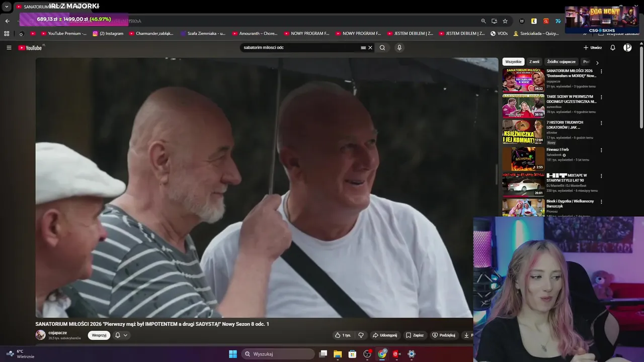Clear the search text with the X
This screenshot has height=362, width=644.
370,48
